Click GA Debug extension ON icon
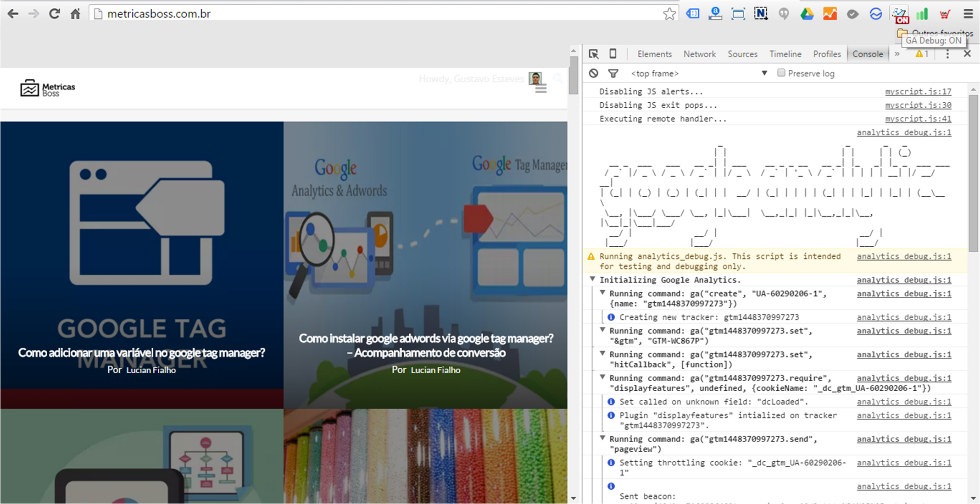Screen dimensions: 980x504 (x=900, y=14)
